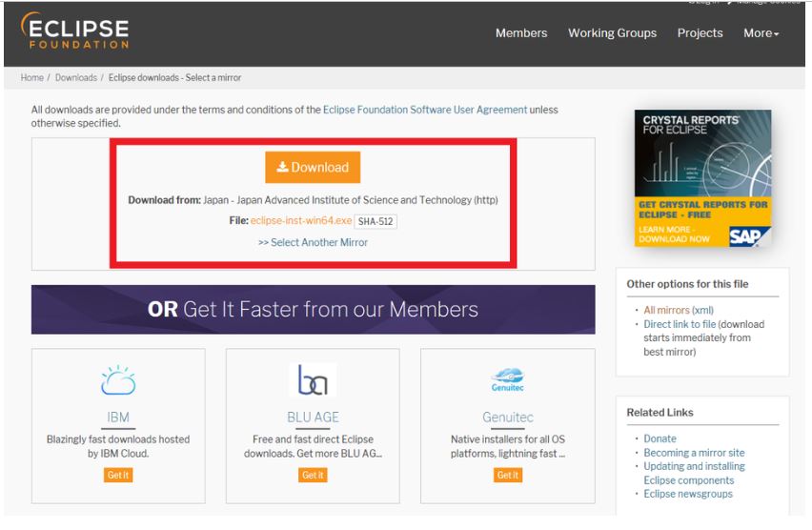Click Get it button under Genuitec

coord(507,475)
